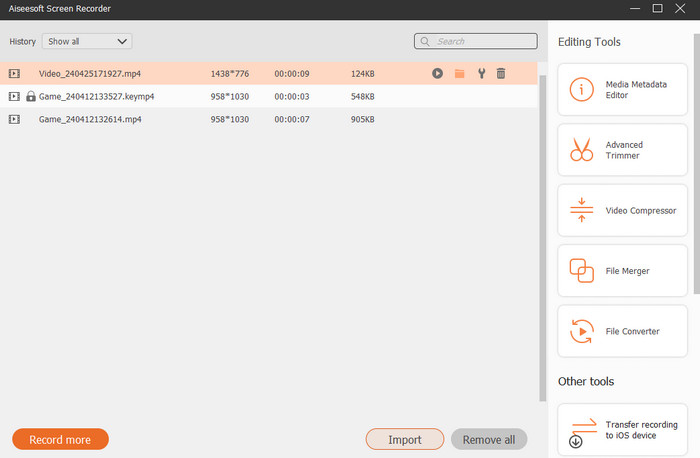Click the Advanced Trimmer scissors icon
The height and width of the screenshot is (458, 700).
coord(581,150)
